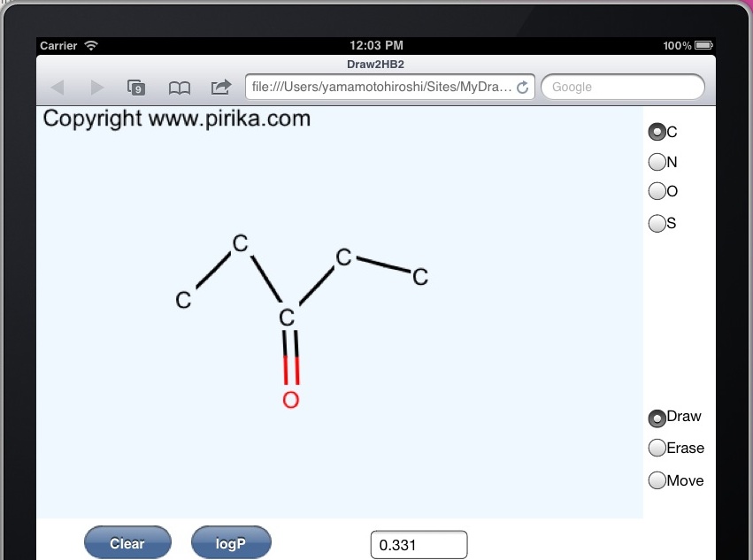Tap the share arrow icon
Screen dimensions: 753x560
221,87
